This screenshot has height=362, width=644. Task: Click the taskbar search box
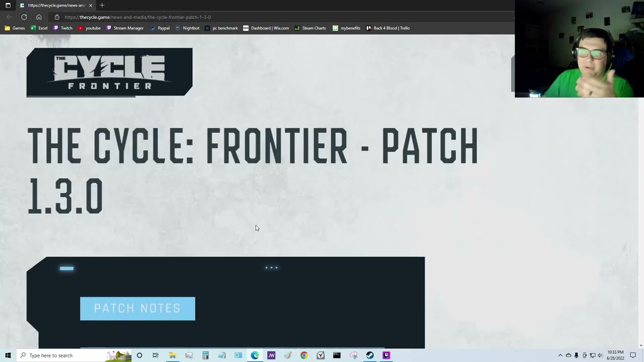tap(74, 355)
